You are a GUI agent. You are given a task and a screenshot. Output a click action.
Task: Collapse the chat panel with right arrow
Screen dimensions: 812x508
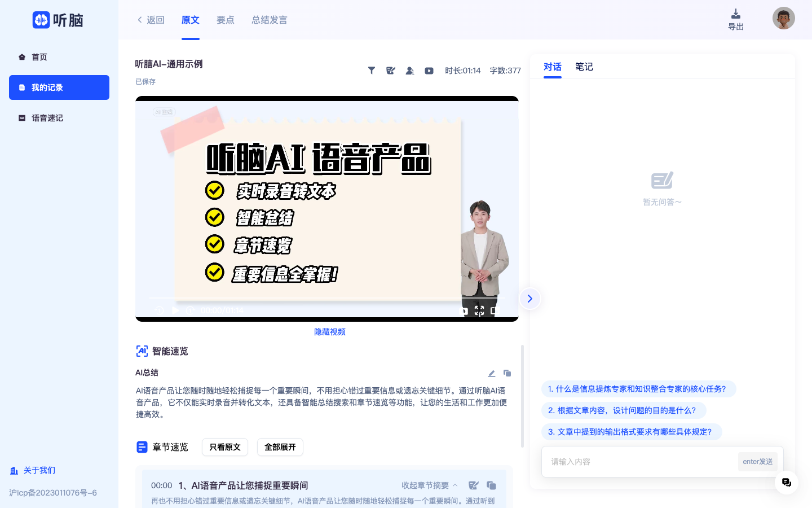click(529, 299)
